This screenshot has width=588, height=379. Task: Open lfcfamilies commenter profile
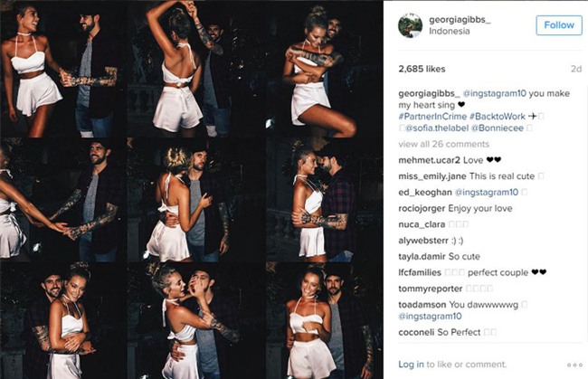point(420,272)
